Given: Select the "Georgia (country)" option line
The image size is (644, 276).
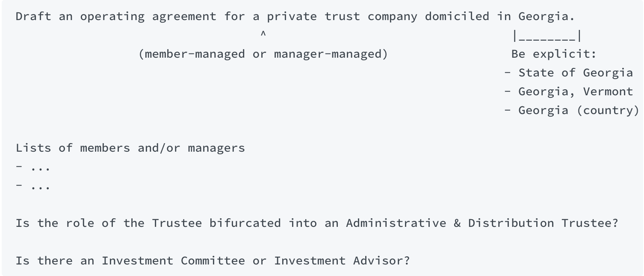Looking at the screenshot, I should coord(572,111).
